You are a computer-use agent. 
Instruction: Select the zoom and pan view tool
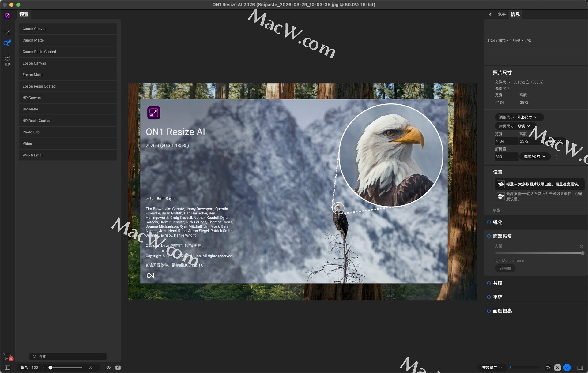click(x=7, y=43)
